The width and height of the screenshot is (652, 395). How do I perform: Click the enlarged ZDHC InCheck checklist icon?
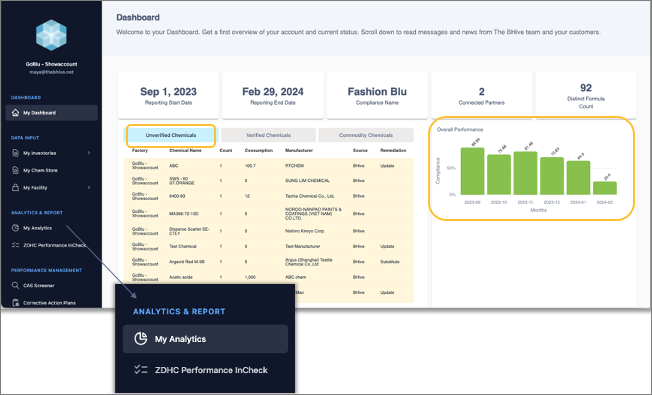pyautogui.click(x=141, y=370)
